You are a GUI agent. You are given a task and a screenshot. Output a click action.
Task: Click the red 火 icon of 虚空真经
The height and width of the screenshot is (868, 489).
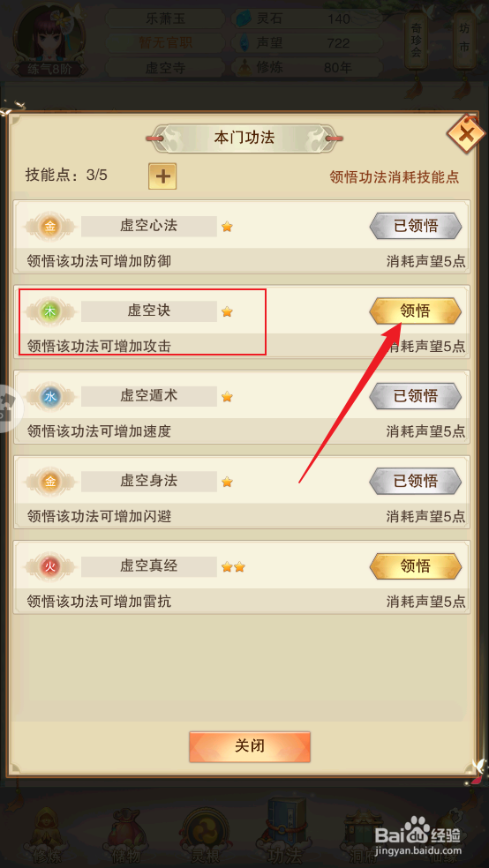pyautogui.click(x=50, y=566)
